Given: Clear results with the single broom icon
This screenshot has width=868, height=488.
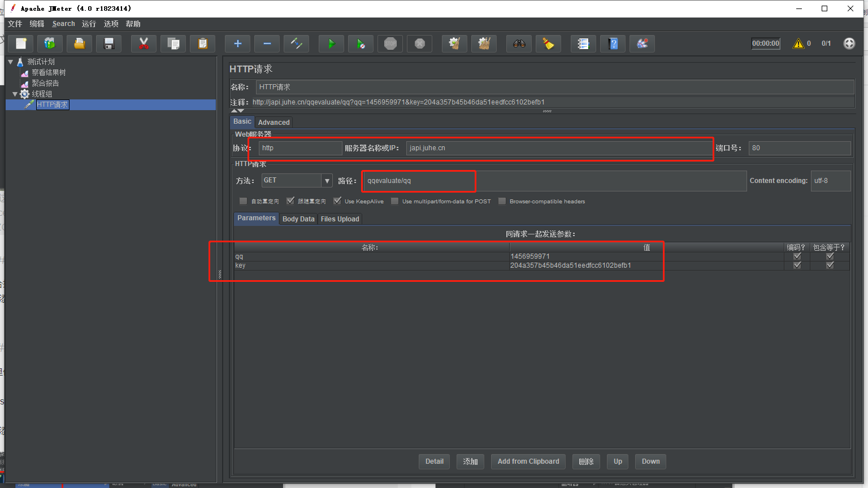Looking at the screenshot, I should pos(455,43).
